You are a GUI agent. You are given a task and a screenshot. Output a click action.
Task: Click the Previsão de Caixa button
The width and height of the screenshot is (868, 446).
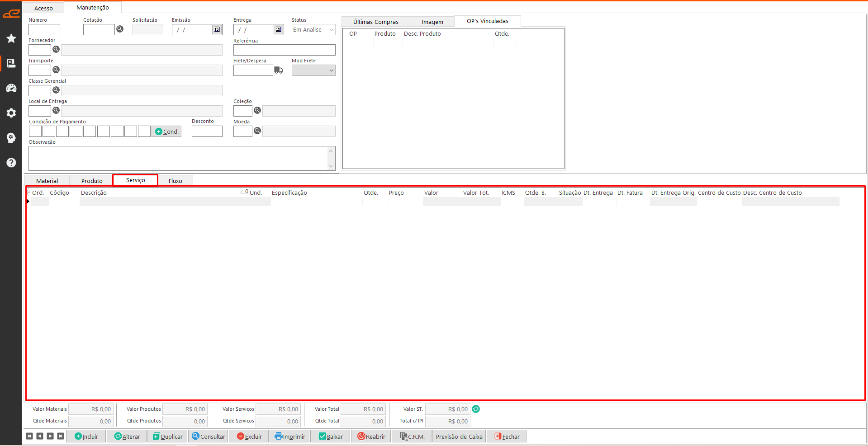tap(459, 437)
